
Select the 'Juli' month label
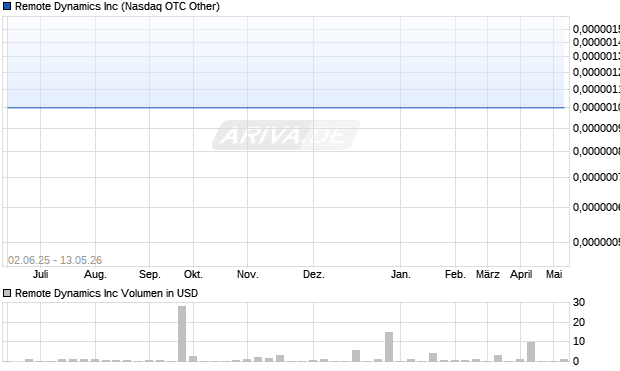[x=40, y=274]
